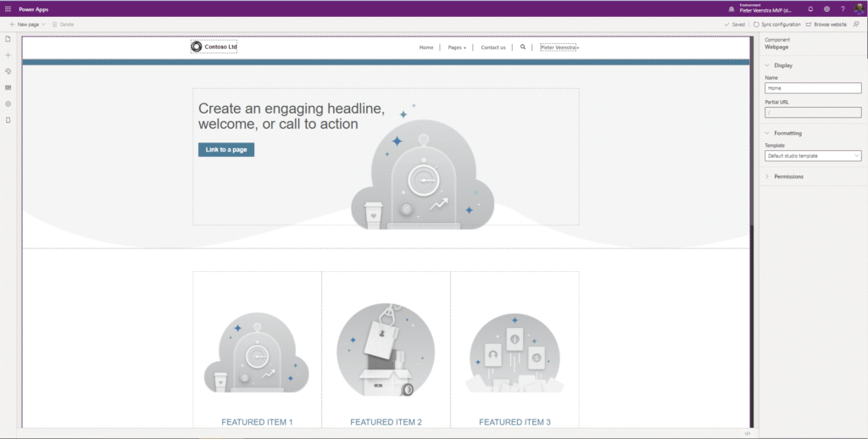Image resolution: width=868 pixels, height=439 pixels.
Task: Click the Delete toolbar button
Action: click(x=63, y=25)
